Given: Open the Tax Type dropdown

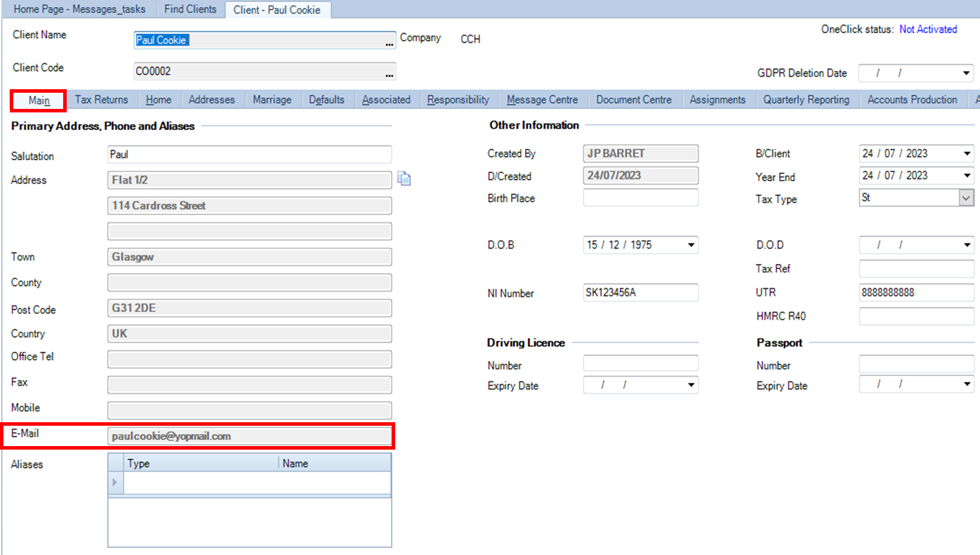Looking at the screenshot, I should coord(967,198).
